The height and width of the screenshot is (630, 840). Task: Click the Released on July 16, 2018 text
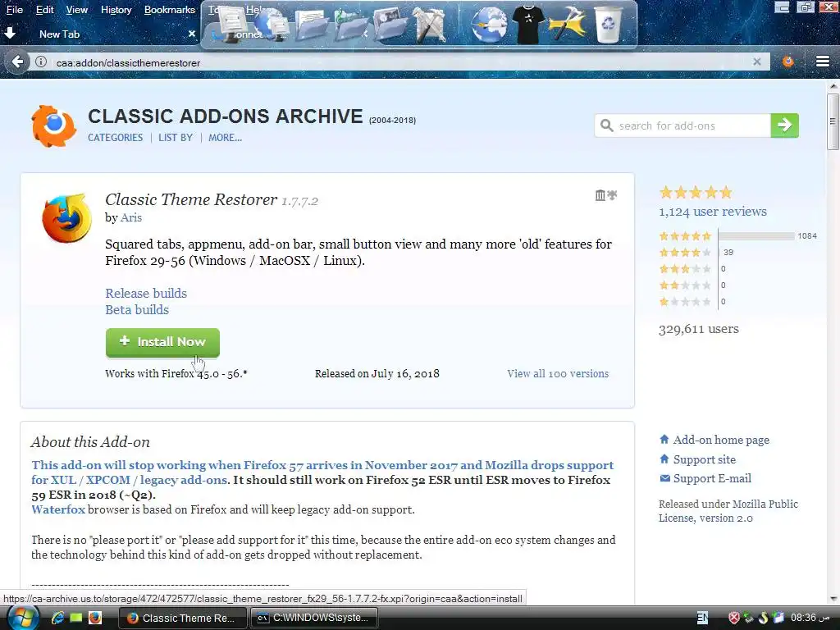click(x=377, y=373)
